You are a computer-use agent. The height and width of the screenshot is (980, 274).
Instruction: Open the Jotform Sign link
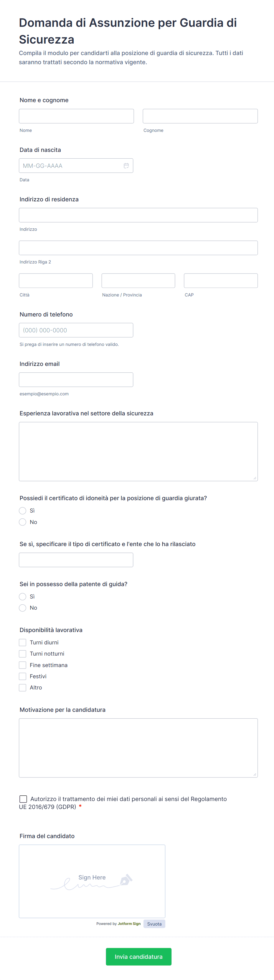pyautogui.click(x=129, y=924)
